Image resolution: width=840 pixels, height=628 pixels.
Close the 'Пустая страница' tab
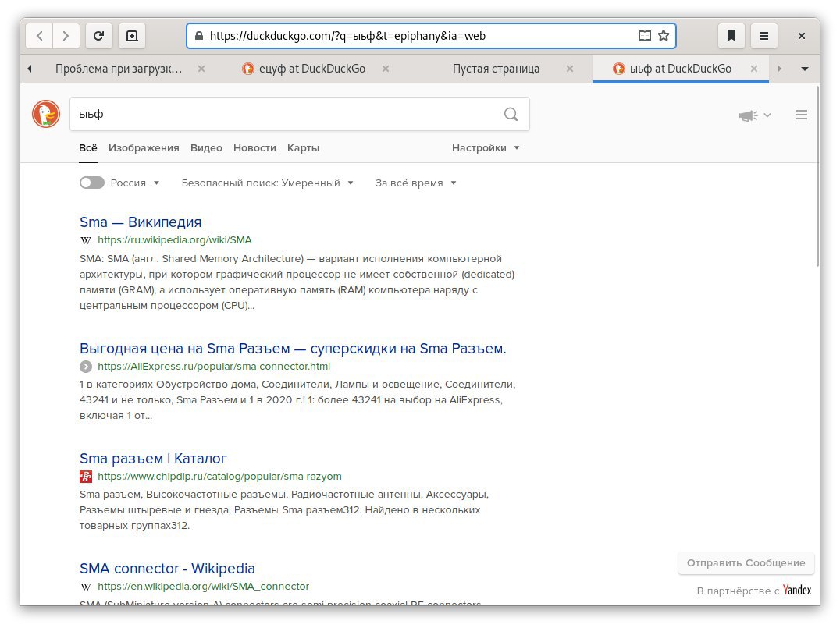570,69
